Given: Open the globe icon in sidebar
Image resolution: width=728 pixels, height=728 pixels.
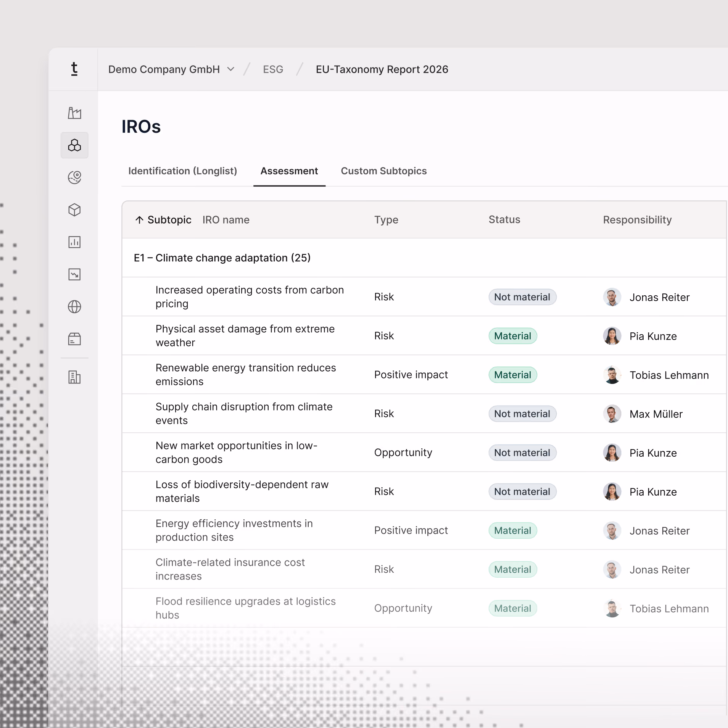Looking at the screenshot, I should pos(74,307).
